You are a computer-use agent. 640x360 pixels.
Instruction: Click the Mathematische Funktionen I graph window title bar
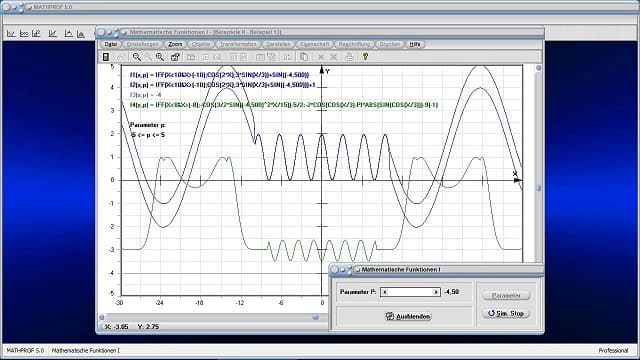pos(320,32)
